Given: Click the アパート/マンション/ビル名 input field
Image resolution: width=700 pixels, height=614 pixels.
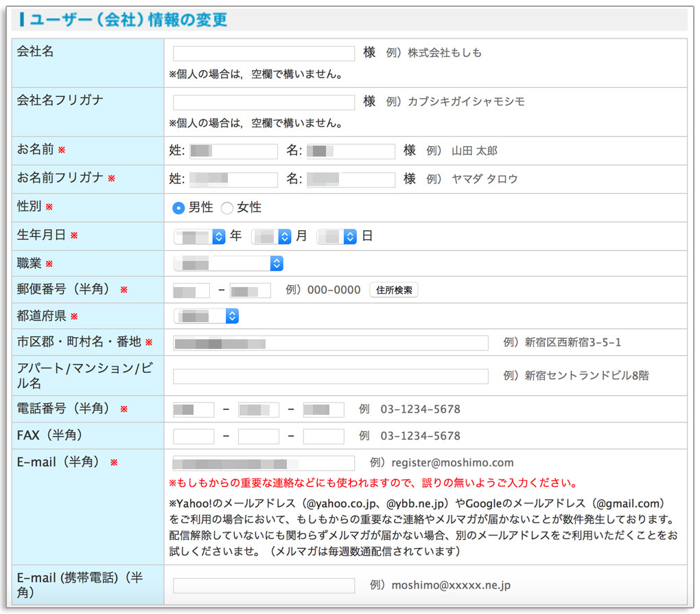Looking at the screenshot, I should tap(331, 375).
